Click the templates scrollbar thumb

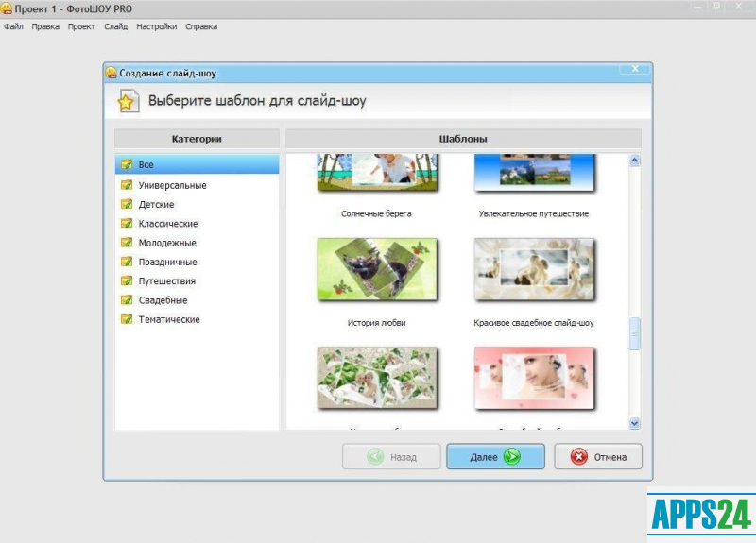[635, 333]
